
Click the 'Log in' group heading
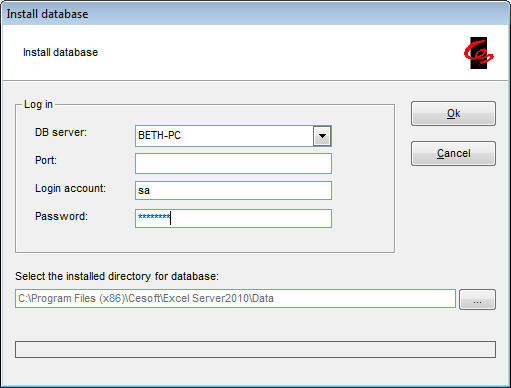pos(38,104)
